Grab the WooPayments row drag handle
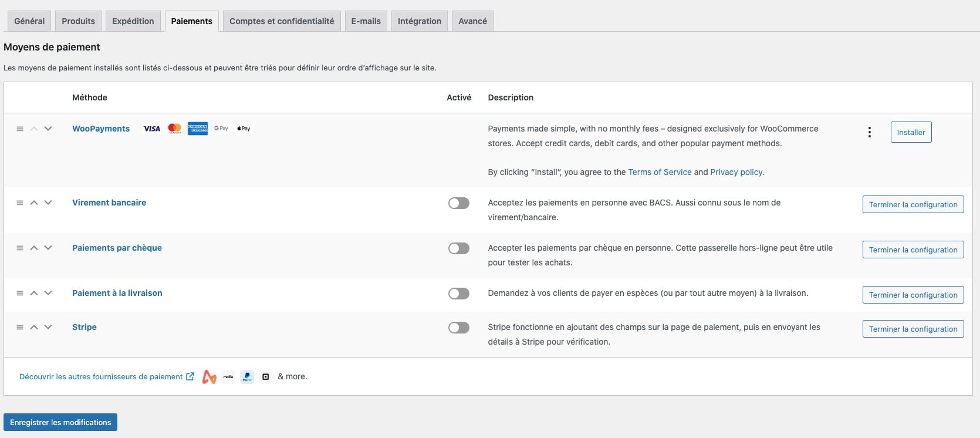 pyautogui.click(x=20, y=129)
